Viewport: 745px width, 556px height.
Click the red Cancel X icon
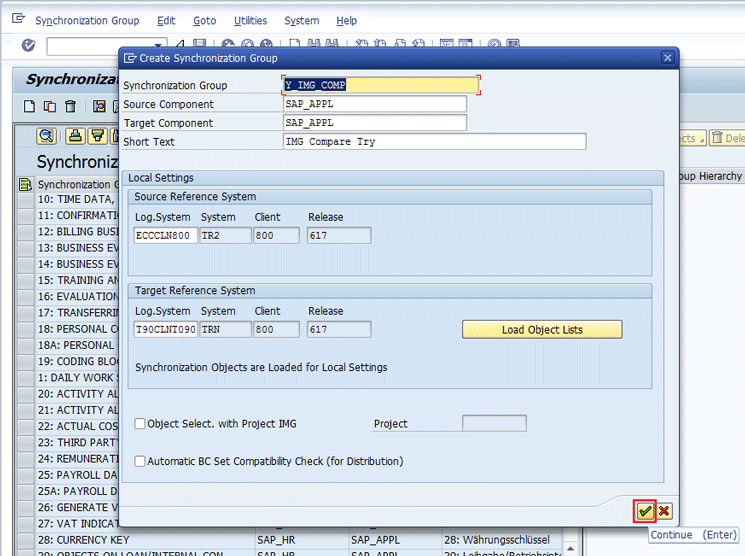pyautogui.click(x=664, y=511)
